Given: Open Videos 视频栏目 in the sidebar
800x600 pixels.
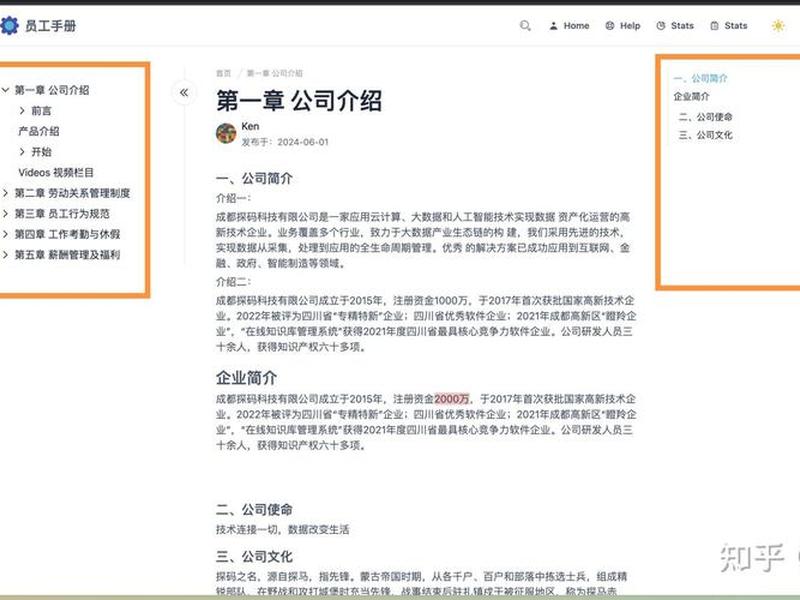Looking at the screenshot, I should [x=56, y=172].
